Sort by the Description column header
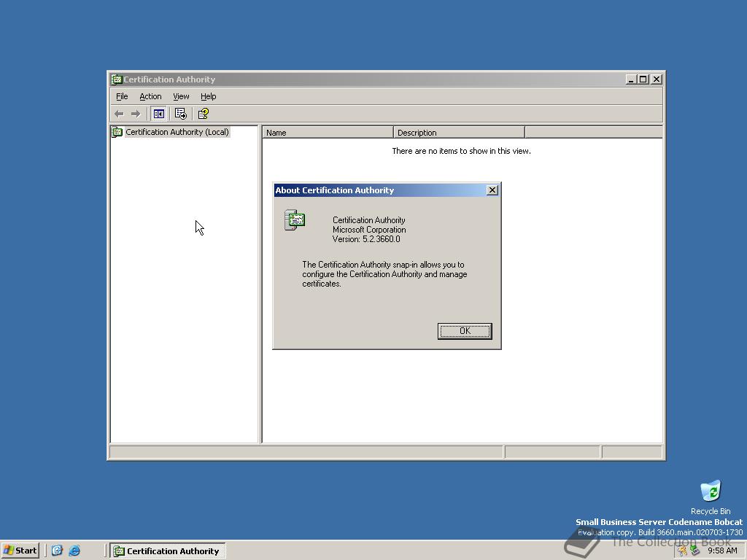This screenshot has width=747, height=560. [459, 133]
